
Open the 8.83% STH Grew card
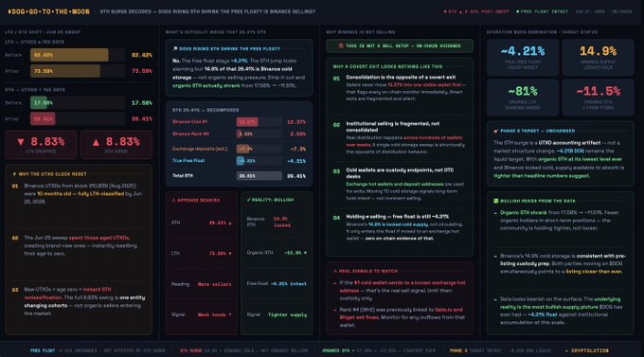[x=116, y=145]
